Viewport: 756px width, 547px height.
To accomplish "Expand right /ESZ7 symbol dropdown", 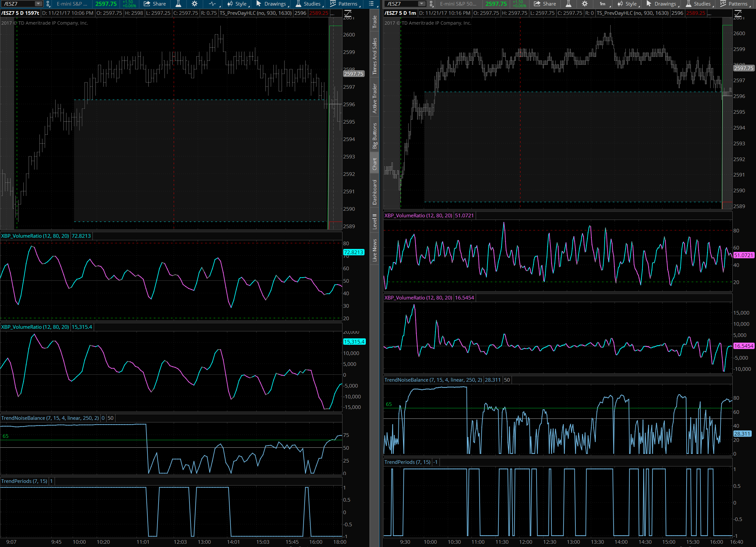I will (422, 4).
